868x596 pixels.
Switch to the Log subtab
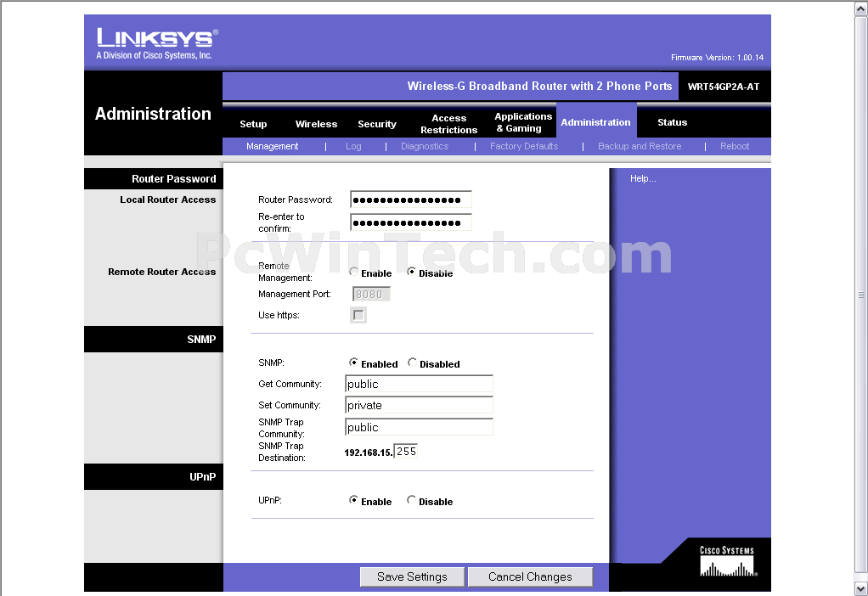click(x=353, y=146)
